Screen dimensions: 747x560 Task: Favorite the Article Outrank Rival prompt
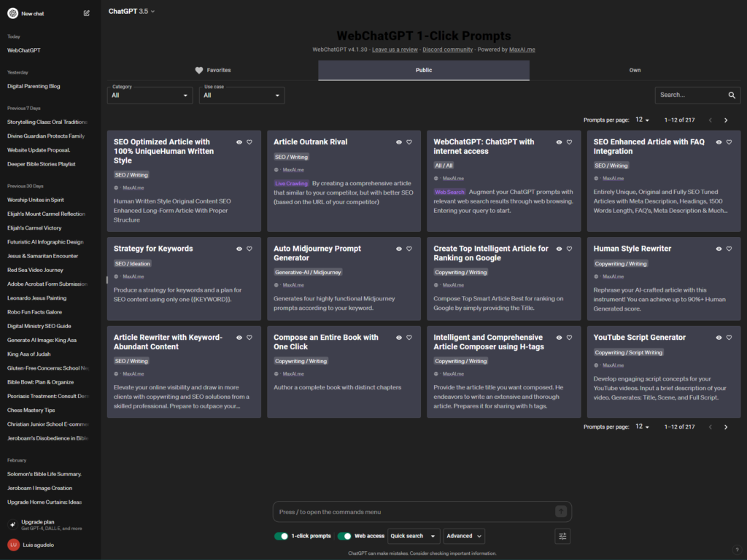pyautogui.click(x=409, y=142)
